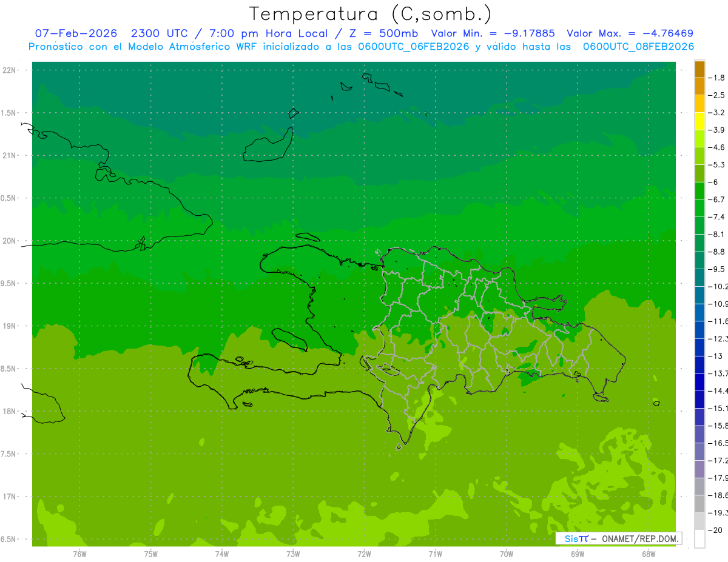This screenshot has height=562, width=728.
Task: Click the -14.4 colorbar value
Action: (x=718, y=390)
